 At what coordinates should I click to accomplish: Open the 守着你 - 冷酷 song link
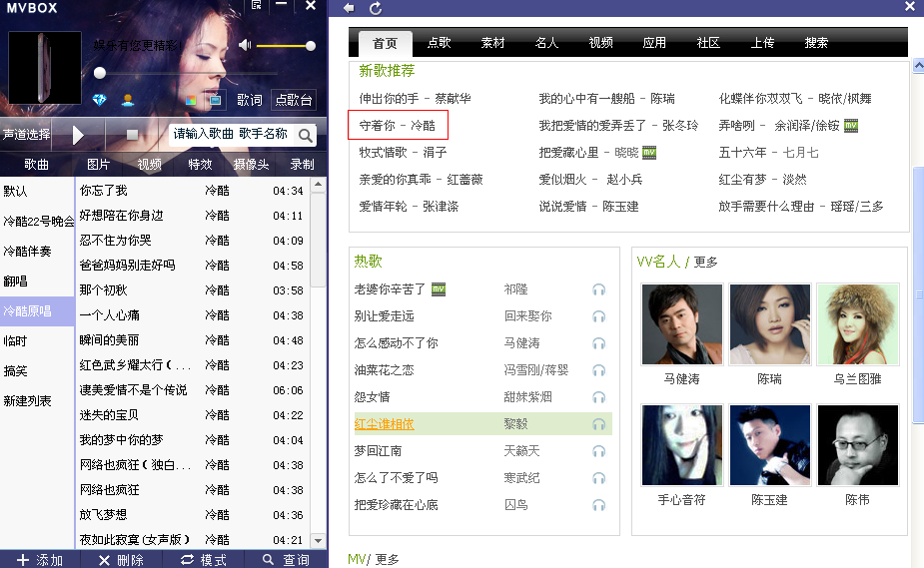click(398, 126)
